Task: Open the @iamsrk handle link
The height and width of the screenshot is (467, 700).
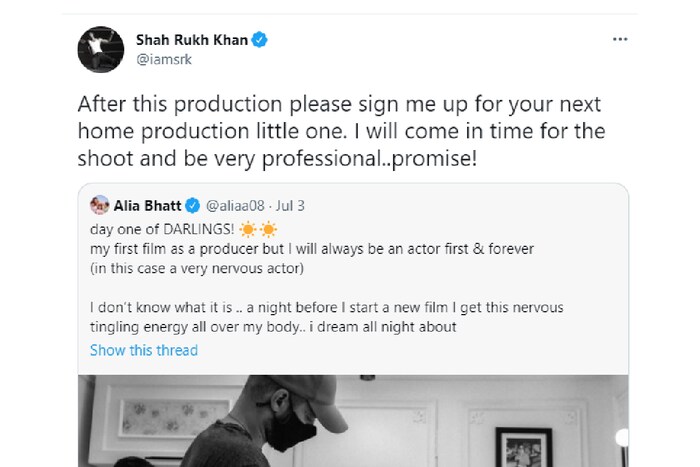Action: 163,59
